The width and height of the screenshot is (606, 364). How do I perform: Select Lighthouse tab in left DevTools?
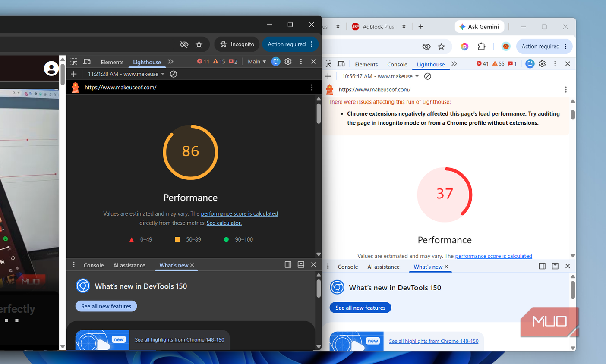(147, 62)
